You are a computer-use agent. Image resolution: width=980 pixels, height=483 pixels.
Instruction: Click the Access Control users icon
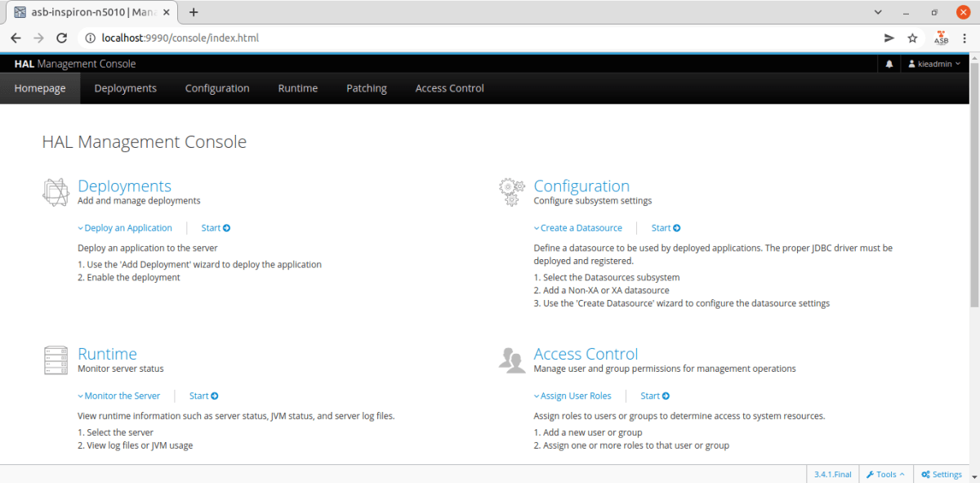click(511, 360)
